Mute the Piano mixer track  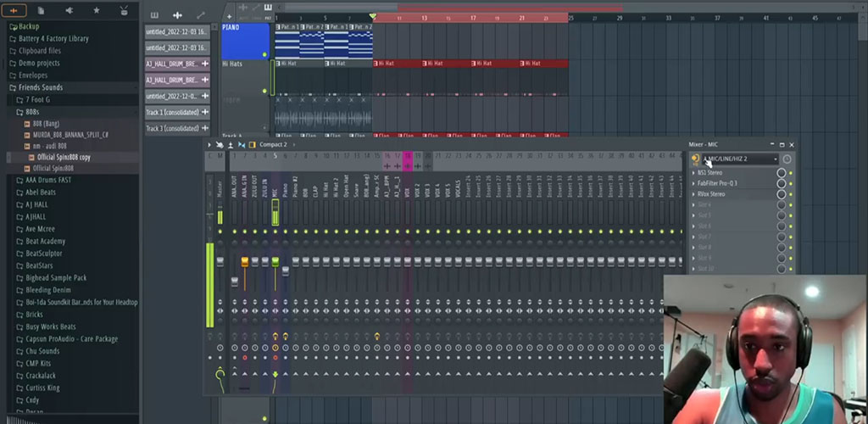(x=285, y=232)
